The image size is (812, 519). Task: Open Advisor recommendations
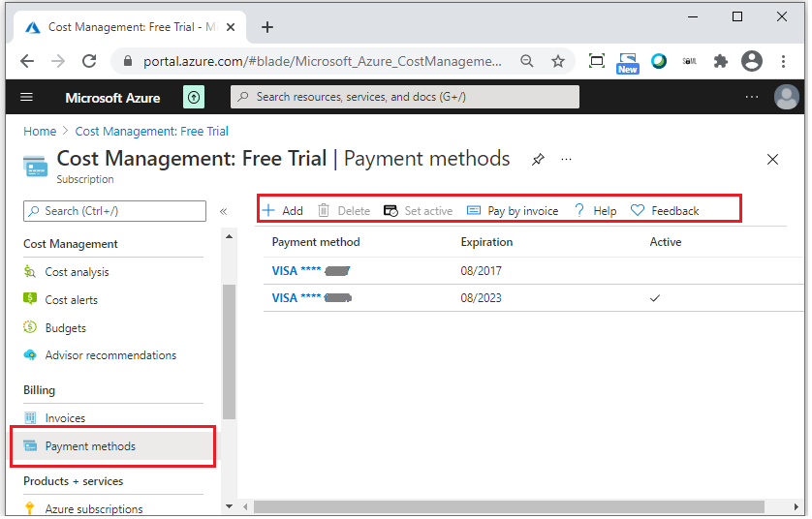(110, 357)
